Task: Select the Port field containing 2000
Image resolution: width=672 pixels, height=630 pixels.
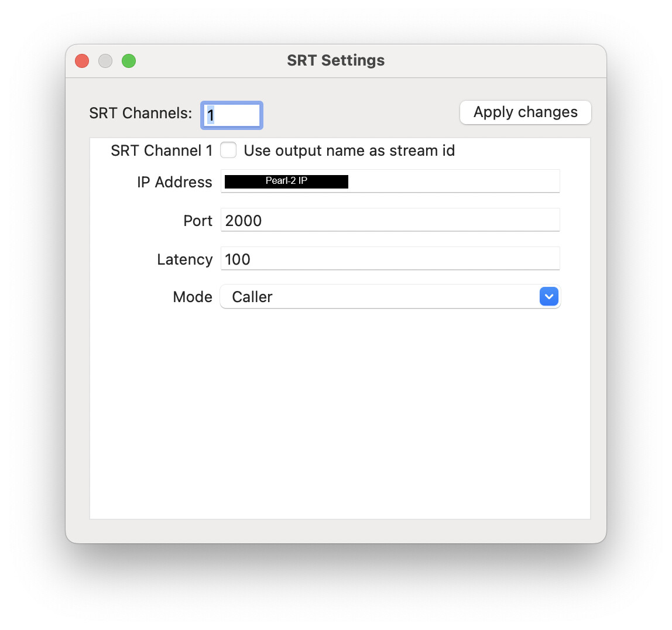Action: click(x=390, y=220)
